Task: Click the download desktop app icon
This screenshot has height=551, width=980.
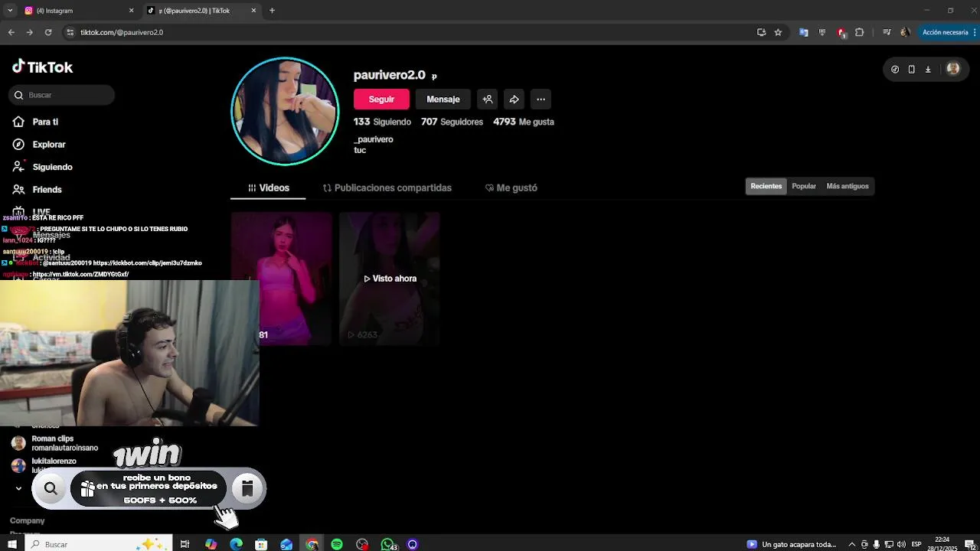Action: (928, 69)
